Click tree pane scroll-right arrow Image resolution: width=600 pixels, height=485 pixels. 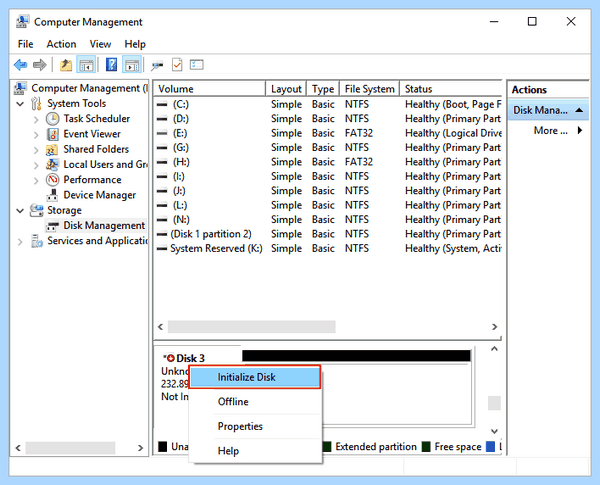(x=140, y=448)
